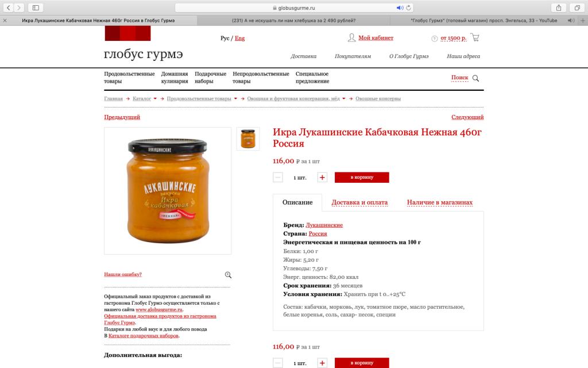Increase quantity with the plus button
The width and height of the screenshot is (588, 368).
(322, 177)
